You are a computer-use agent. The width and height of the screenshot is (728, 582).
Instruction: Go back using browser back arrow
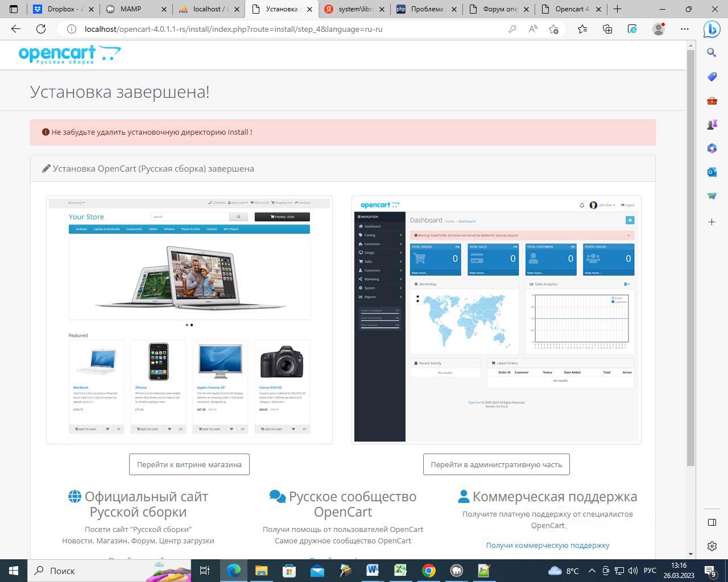point(16,29)
